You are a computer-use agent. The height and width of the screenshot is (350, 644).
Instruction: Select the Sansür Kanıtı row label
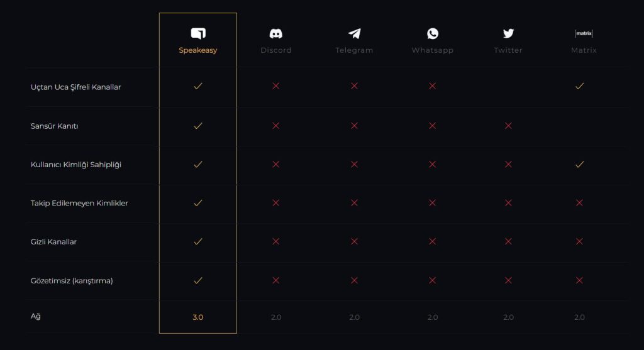pos(54,126)
